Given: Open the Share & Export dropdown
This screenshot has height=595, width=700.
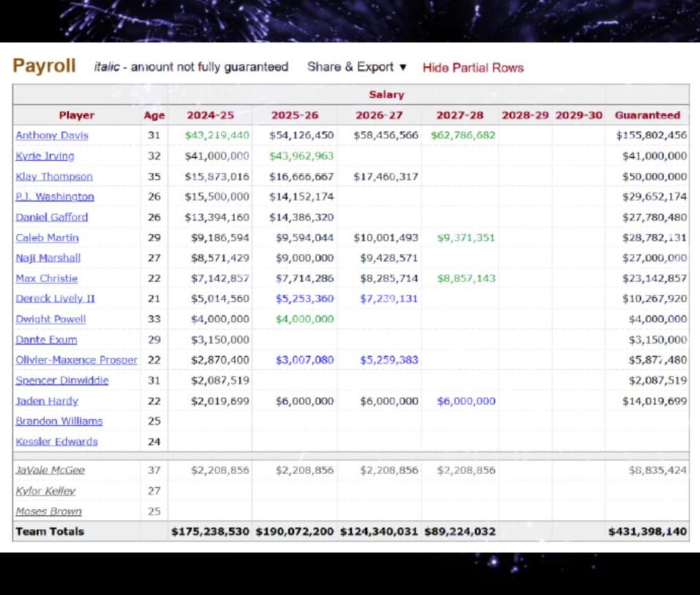Looking at the screenshot, I should coord(357,67).
